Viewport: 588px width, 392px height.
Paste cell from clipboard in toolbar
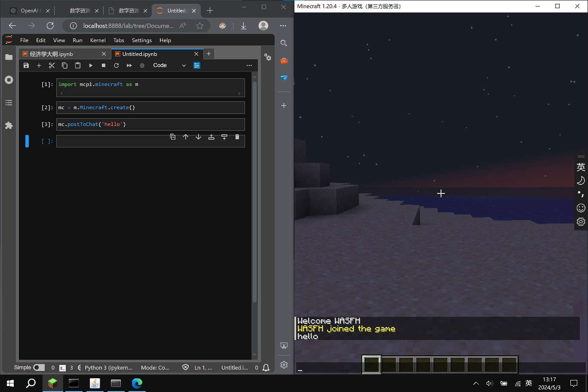[x=77, y=65]
